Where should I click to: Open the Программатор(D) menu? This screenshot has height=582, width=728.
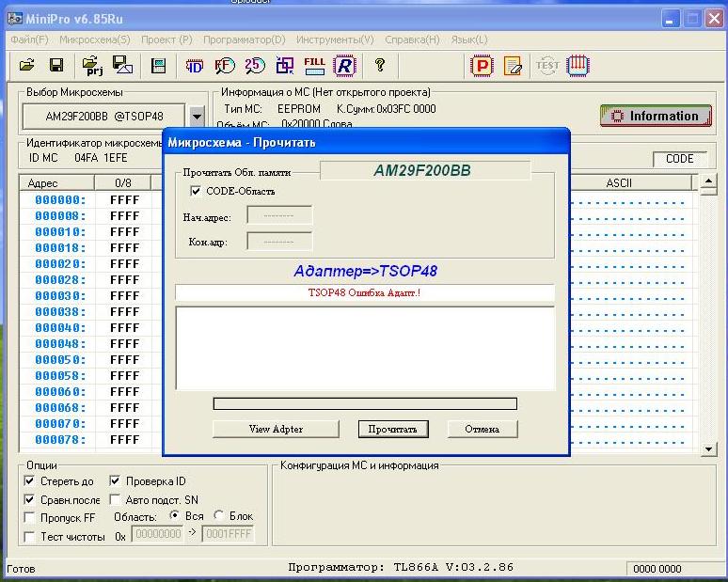(245, 39)
